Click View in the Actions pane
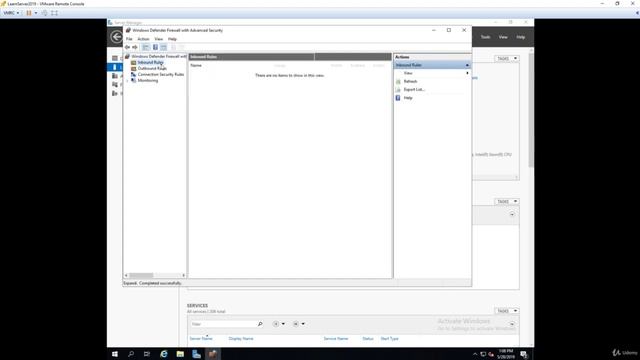Image resolution: width=640 pixels, height=360 pixels. [408, 73]
